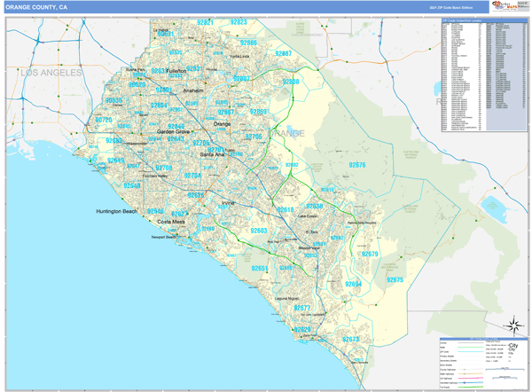Click the map legend box

click(x=484, y=364)
